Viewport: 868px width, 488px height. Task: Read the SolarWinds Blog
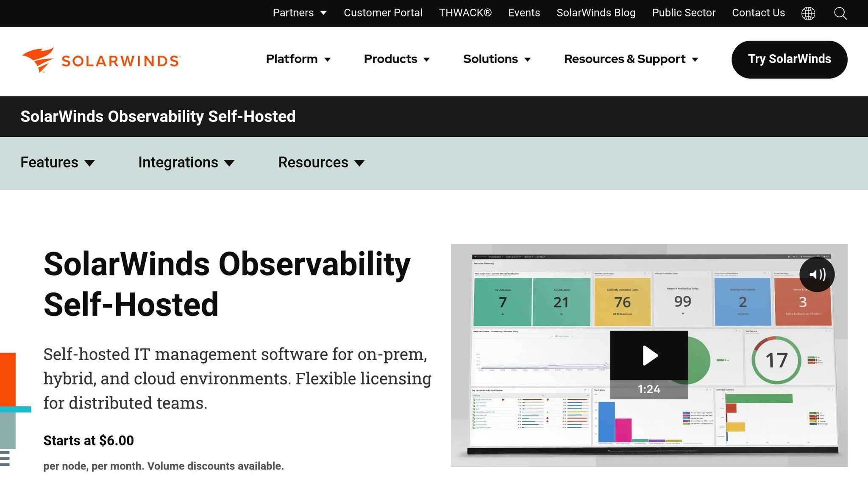596,13
